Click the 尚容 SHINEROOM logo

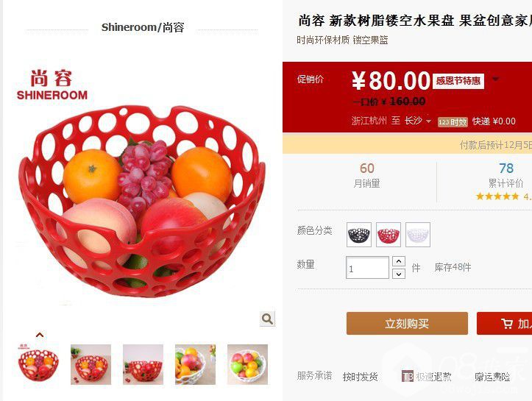(52, 85)
